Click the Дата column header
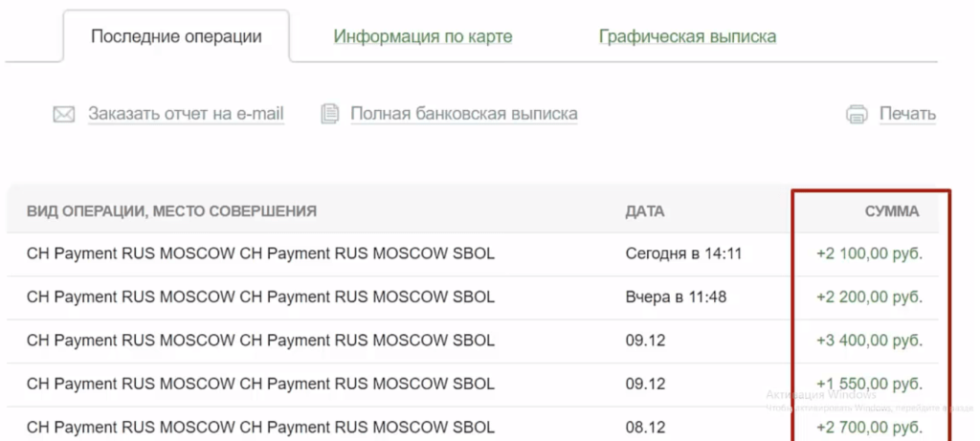 pos(644,211)
